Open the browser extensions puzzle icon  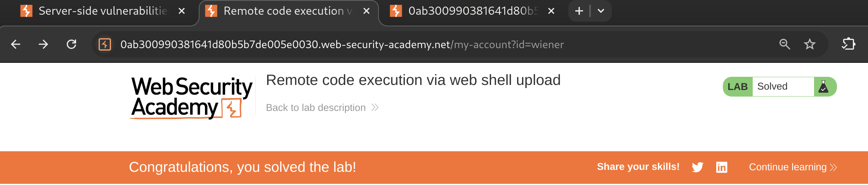849,44
